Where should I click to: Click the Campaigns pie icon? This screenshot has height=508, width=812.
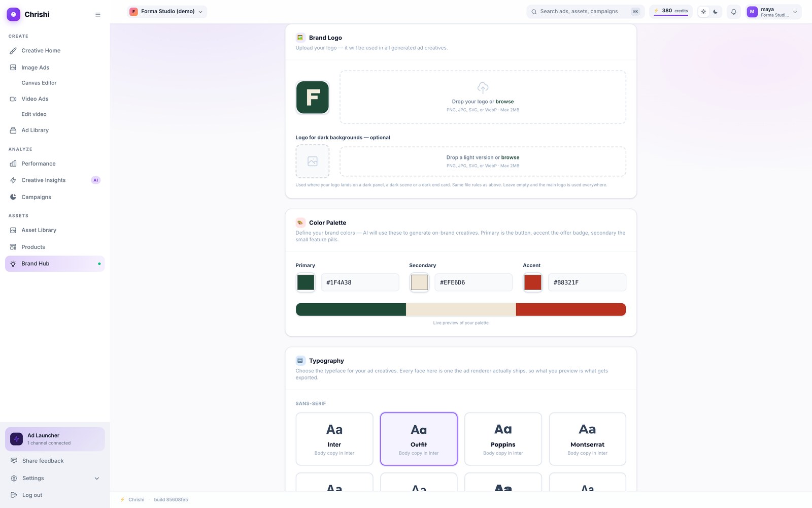[x=13, y=197]
